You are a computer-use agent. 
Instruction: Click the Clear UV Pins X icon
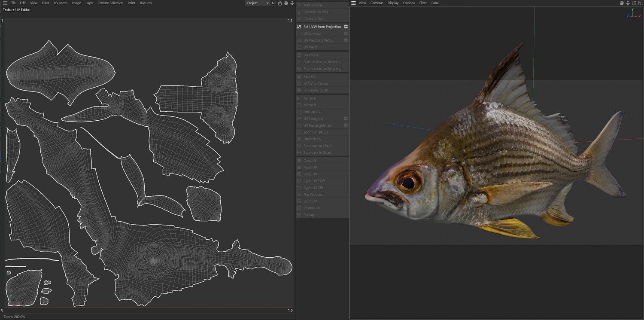click(299, 19)
